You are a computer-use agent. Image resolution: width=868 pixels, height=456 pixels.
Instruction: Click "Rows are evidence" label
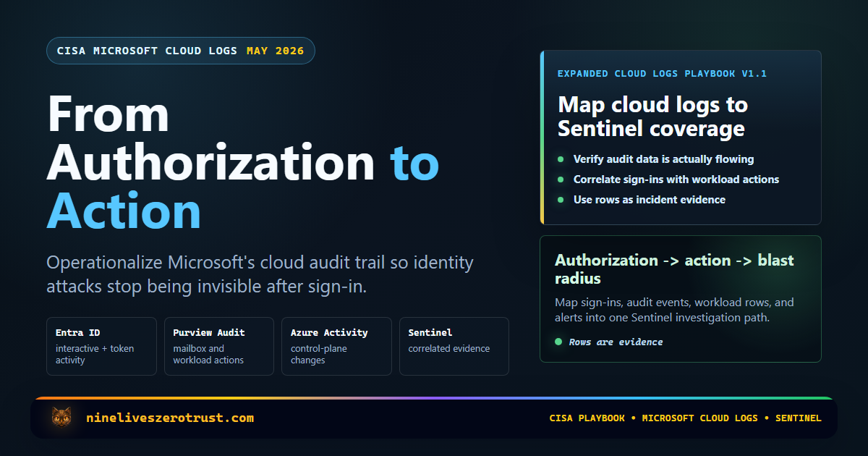616,342
